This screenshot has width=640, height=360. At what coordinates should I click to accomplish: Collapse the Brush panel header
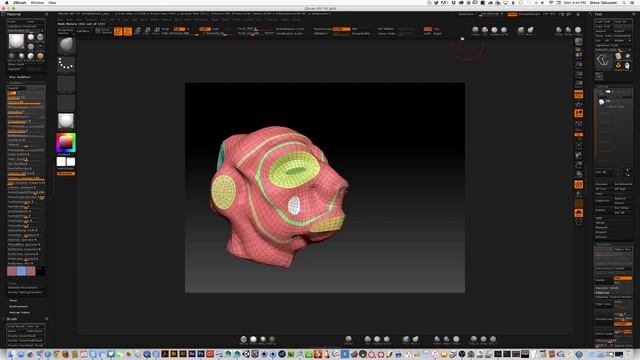click(12, 319)
